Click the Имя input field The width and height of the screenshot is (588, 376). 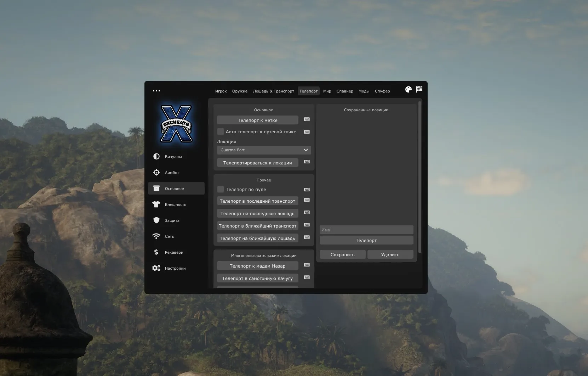(x=366, y=230)
